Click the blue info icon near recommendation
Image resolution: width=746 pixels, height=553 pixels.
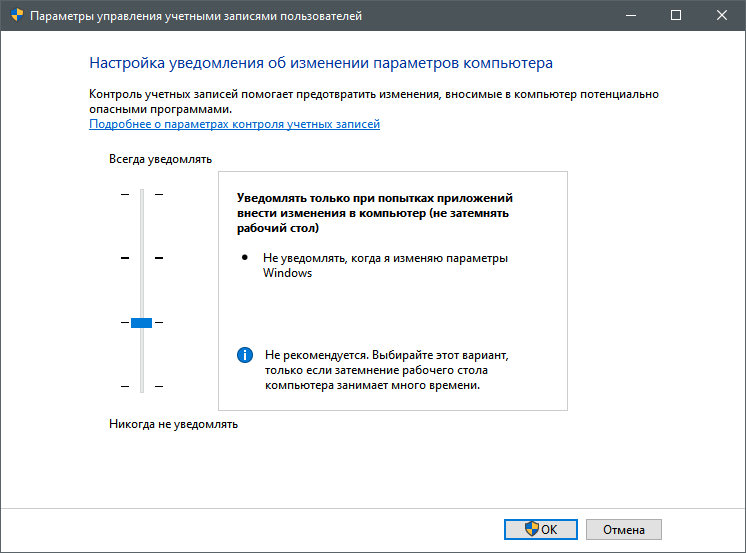pyautogui.click(x=245, y=355)
